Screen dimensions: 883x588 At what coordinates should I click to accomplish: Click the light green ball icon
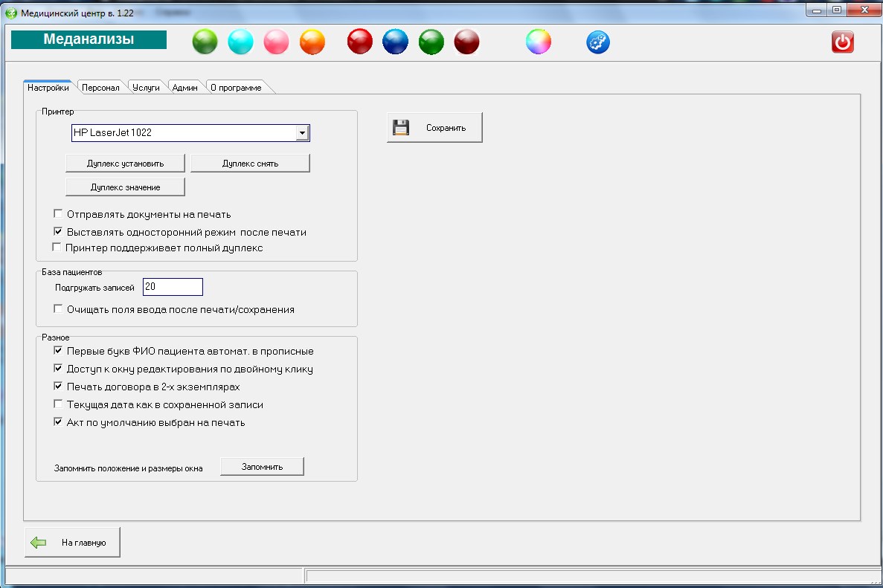[x=205, y=42]
